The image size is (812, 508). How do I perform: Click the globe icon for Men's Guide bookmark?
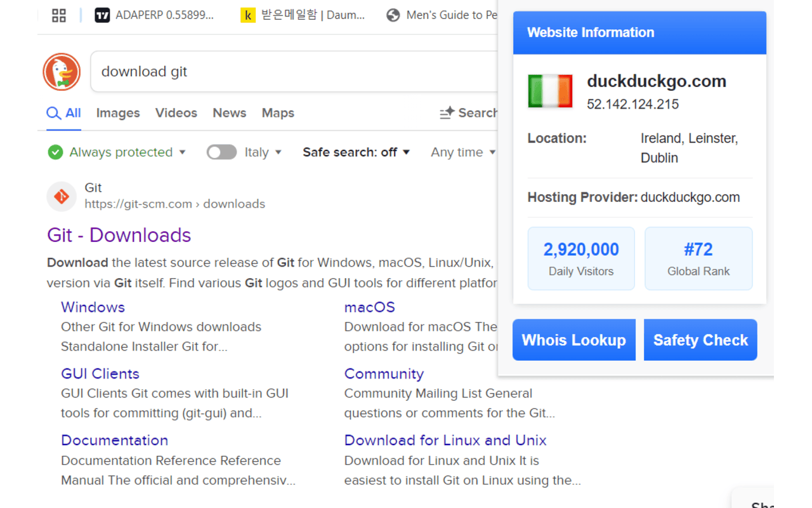[x=393, y=15]
